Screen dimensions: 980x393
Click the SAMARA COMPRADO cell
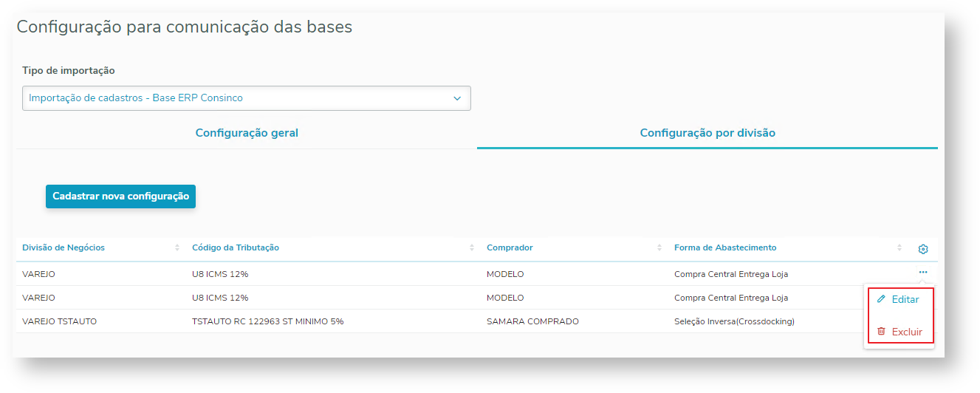point(532,321)
